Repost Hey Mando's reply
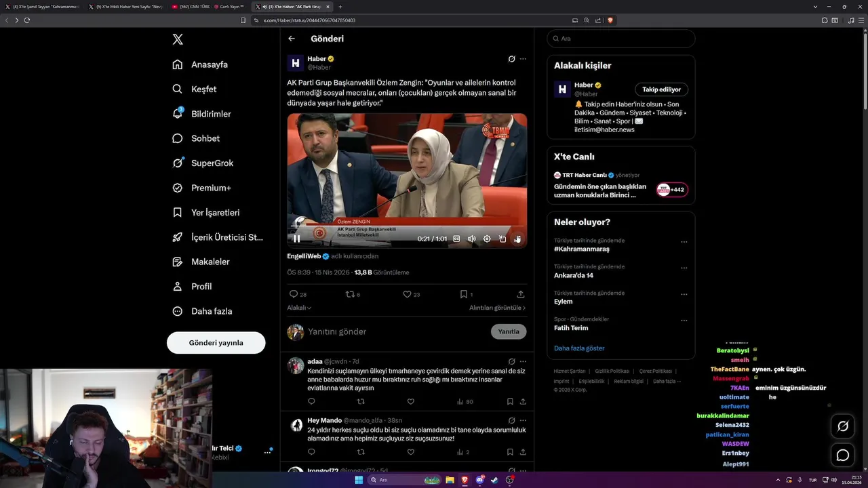Screen dimensions: 868x488 (361, 451)
